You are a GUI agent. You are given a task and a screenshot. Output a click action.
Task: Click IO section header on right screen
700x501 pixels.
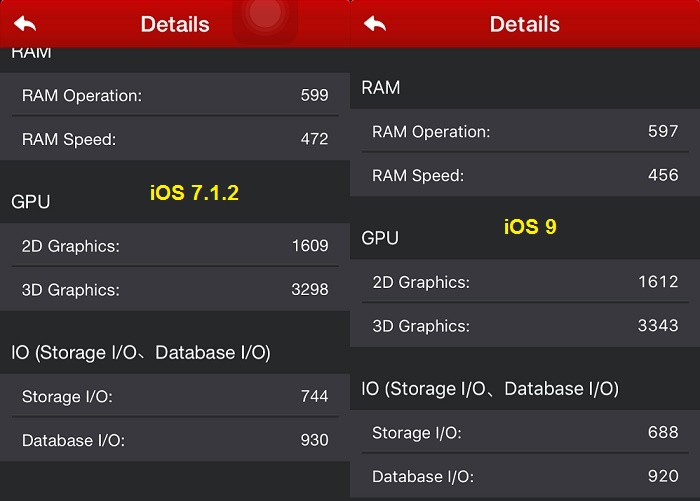pyautogui.click(x=490, y=389)
